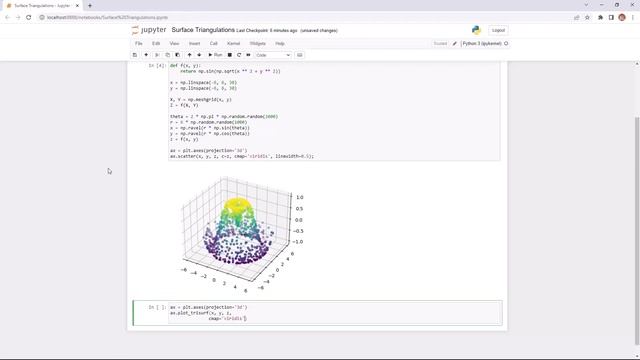This screenshot has width=640, height=360.
Task: Open the Insert menu
Action: click(194, 44)
